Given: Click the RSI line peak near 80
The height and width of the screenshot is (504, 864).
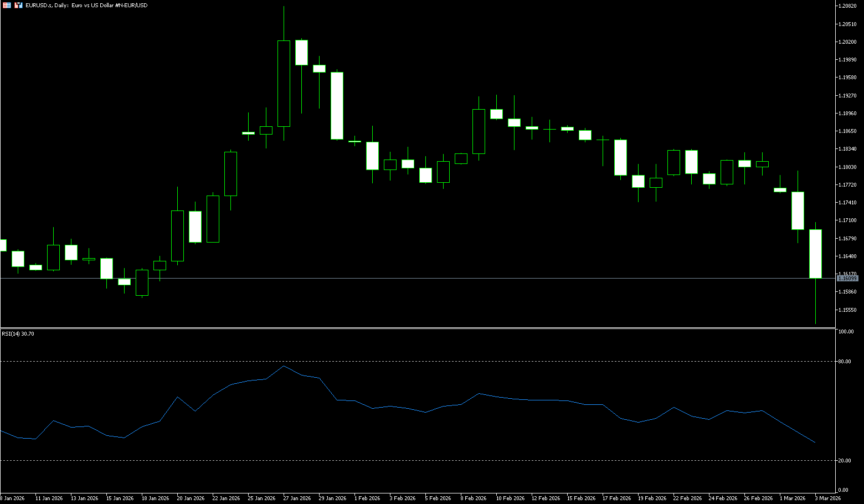Looking at the screenshot, I should point(284,366).
